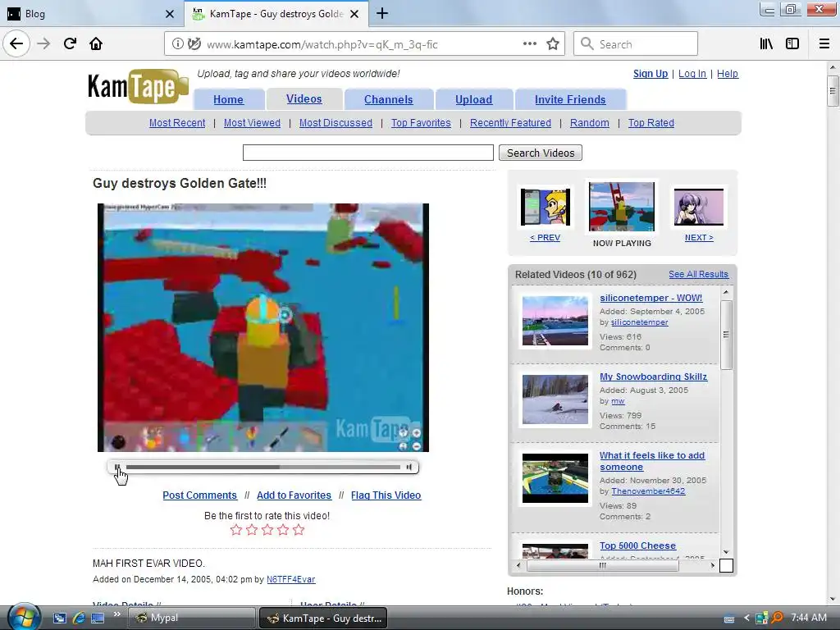This screenshot has width=840, height=630.
Task: Focus the video search input field
Action: (x=368, y=153)
